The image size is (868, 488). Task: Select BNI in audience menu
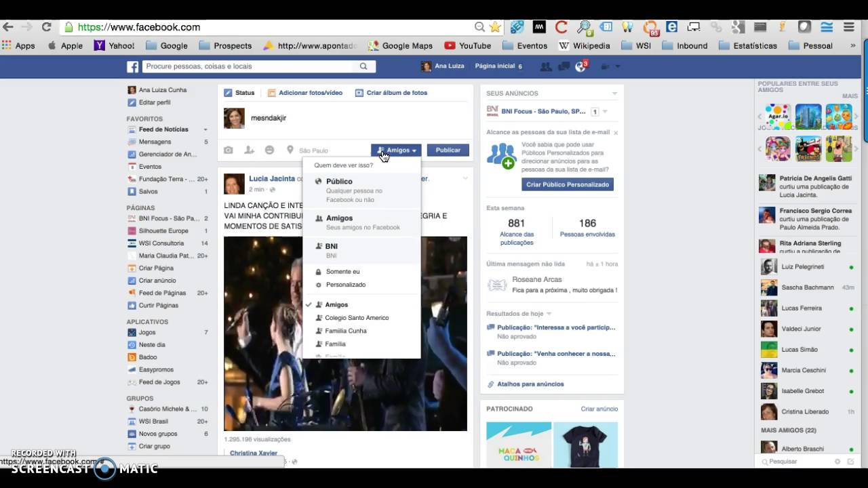361,251
